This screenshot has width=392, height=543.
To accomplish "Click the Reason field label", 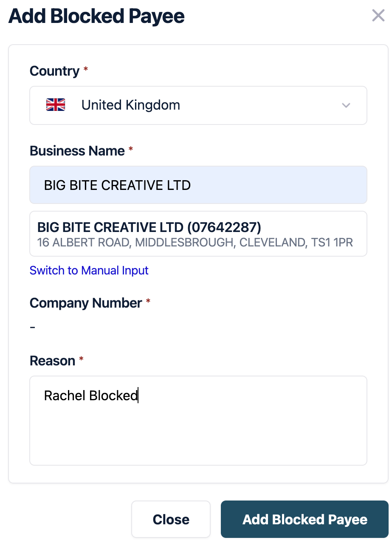I will pyautogui.click(x=52, y=361).
